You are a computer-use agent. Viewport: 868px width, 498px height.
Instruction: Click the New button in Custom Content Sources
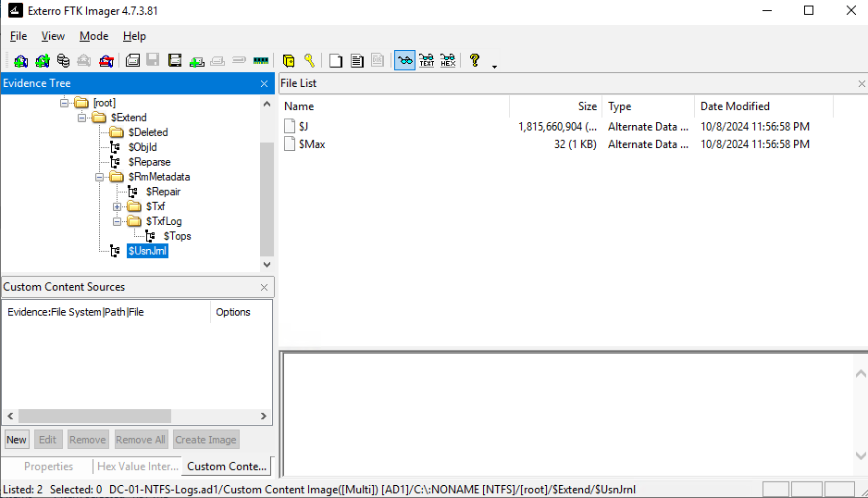pos(17,440)
